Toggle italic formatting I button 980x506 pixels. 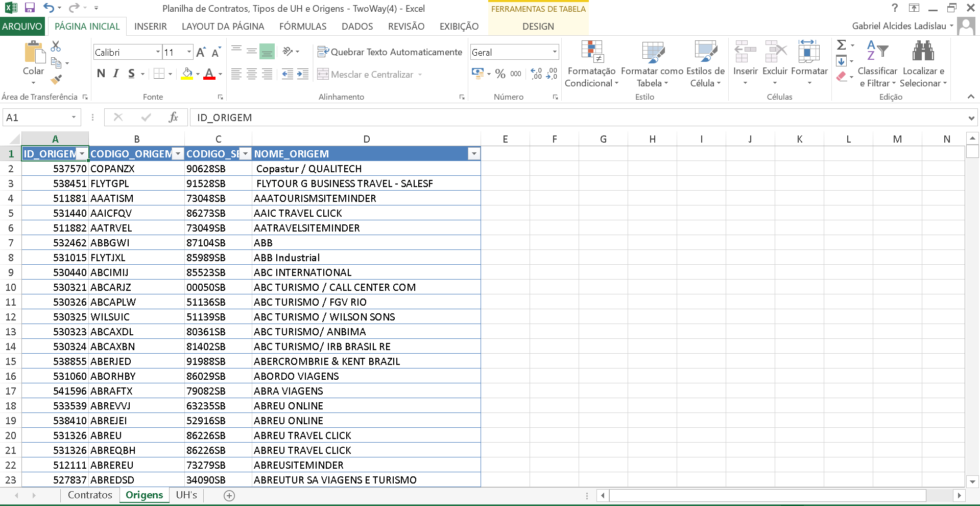pos(116,74)
